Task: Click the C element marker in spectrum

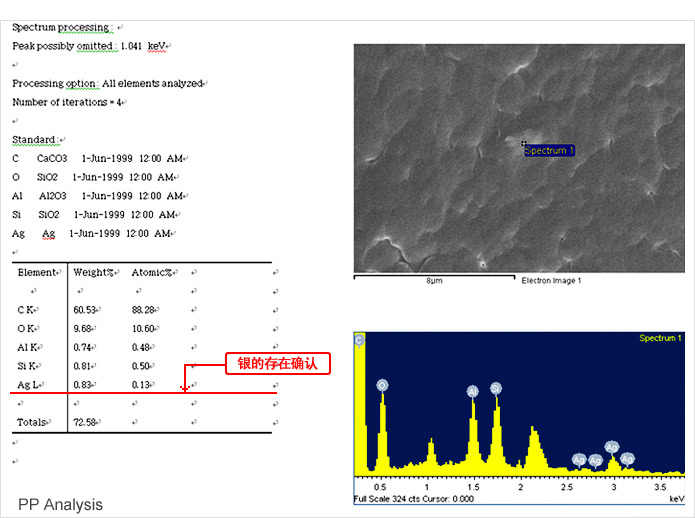Action: [x=360, y=341]
